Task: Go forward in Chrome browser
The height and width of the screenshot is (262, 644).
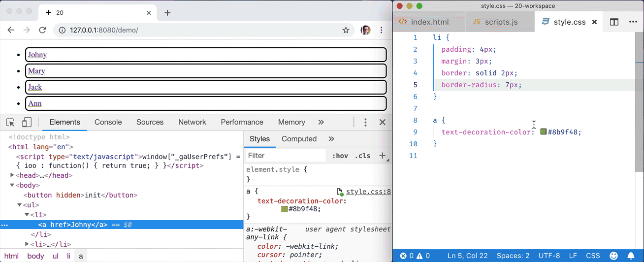Action: [x=27, y=30]
